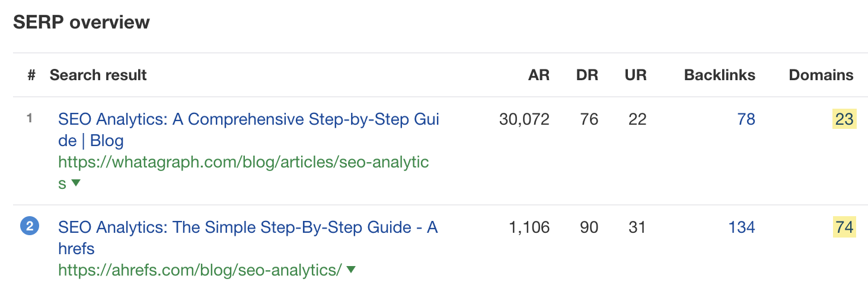Viewport: 868px width, 291px height.
Task: Open the 134 backlinks count
Action: coord(742,227)
